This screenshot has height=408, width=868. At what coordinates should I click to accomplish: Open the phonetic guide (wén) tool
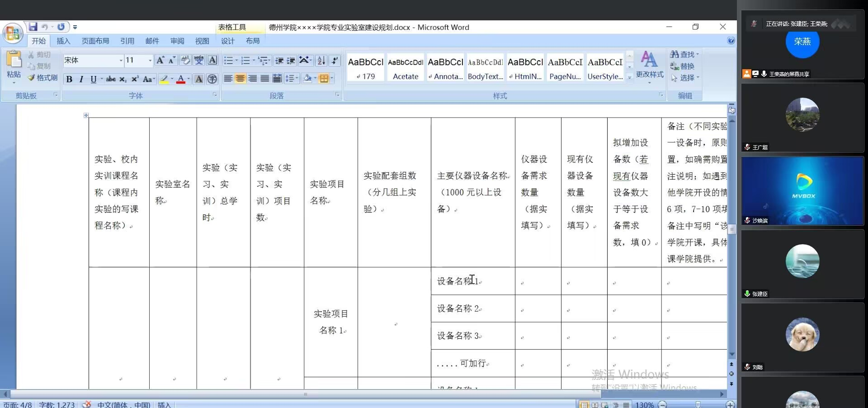coord(198,60)
